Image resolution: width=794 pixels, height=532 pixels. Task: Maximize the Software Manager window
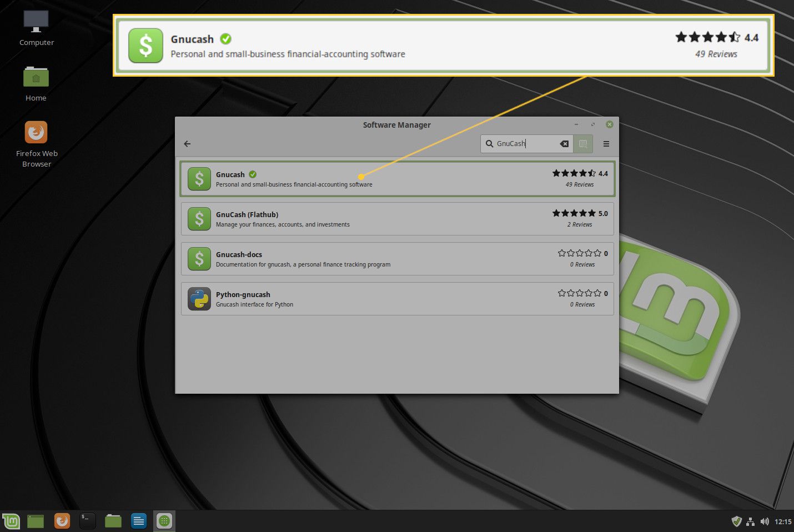[x=592, y=124]
